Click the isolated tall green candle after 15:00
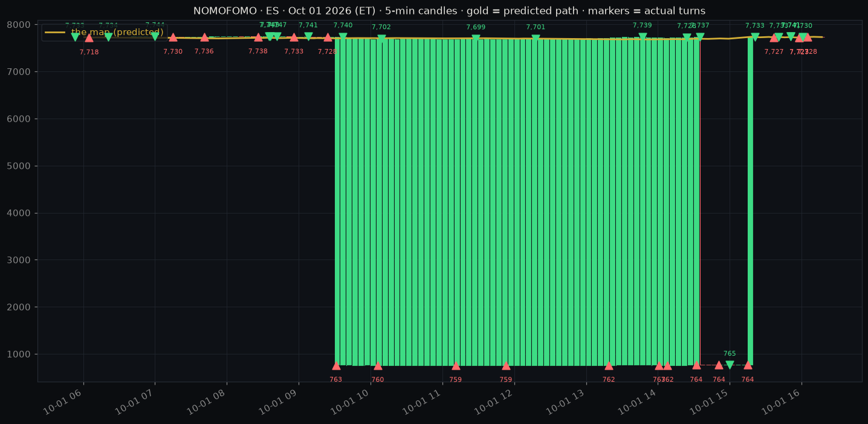Image resolution: width=868 pixels, height=424 pixels. 750,201
